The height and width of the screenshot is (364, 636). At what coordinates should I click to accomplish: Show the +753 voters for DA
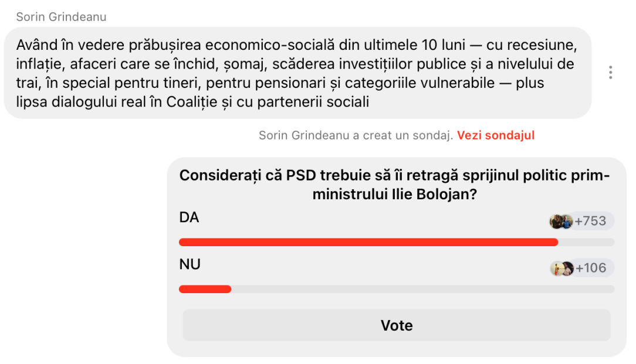tap(591, 222)
